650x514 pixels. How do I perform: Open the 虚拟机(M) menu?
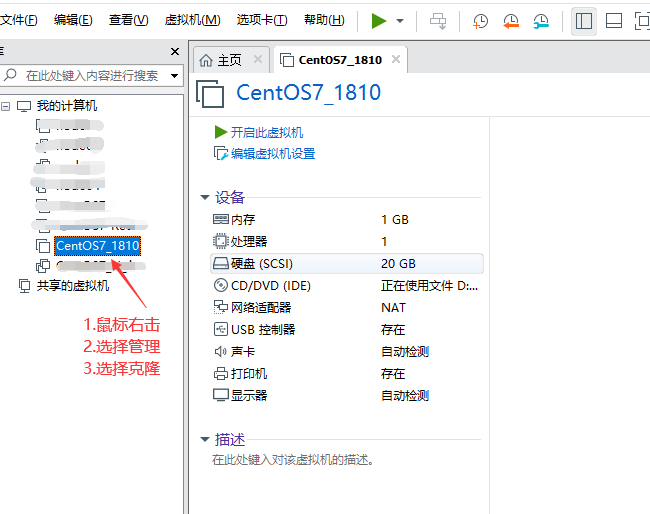point(192,19)
